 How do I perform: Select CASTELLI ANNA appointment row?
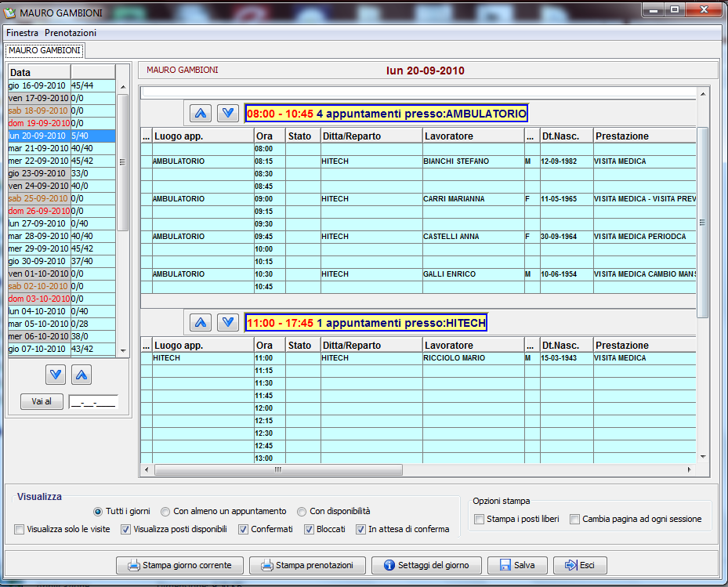[418, 237]
